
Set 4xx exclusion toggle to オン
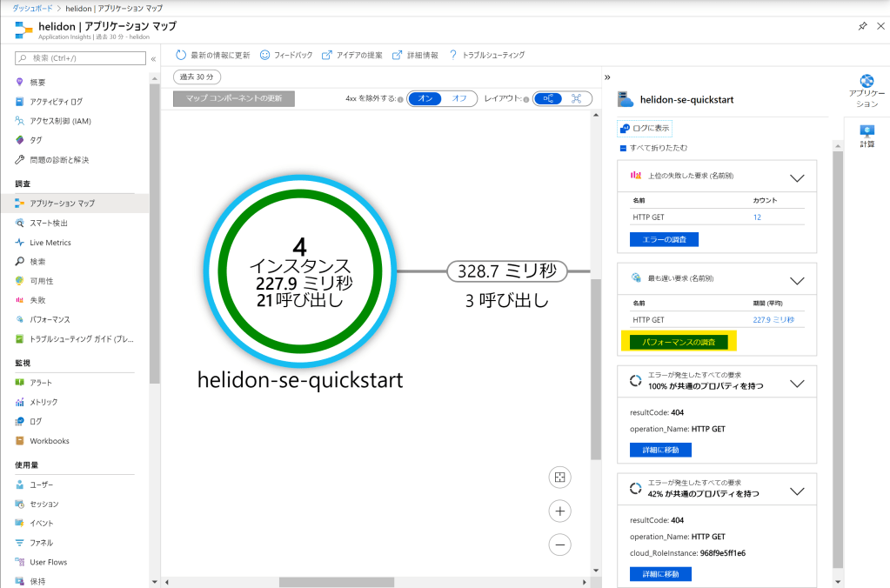[x=425, y=98]
